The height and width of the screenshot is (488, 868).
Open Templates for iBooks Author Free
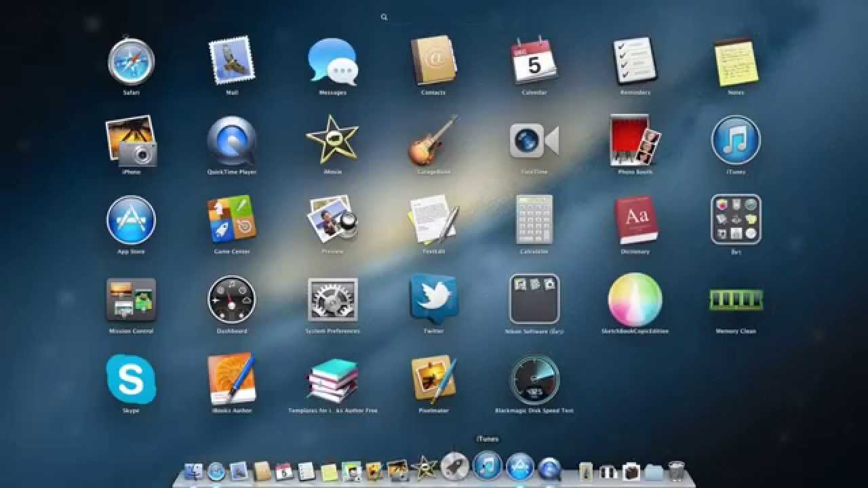[332, 380]
